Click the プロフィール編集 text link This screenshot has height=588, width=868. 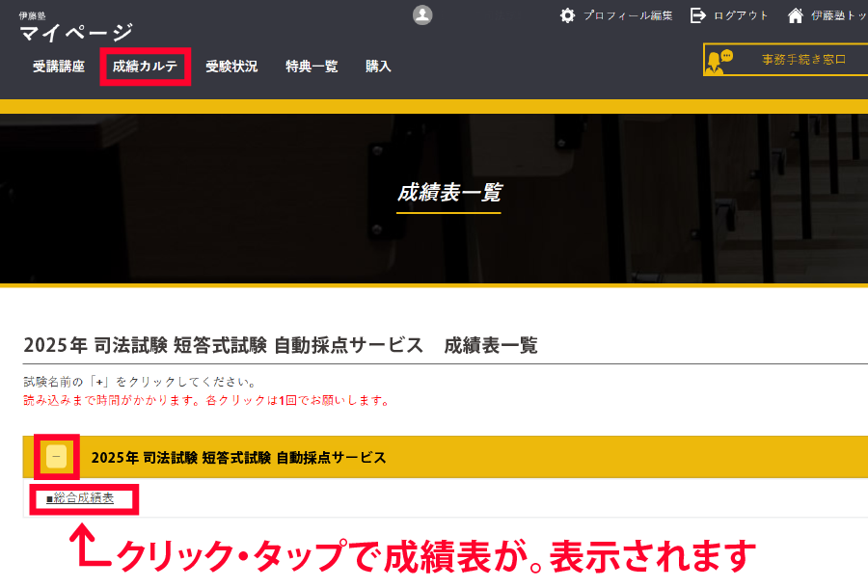pyautogui.click(x=628, y=15)
